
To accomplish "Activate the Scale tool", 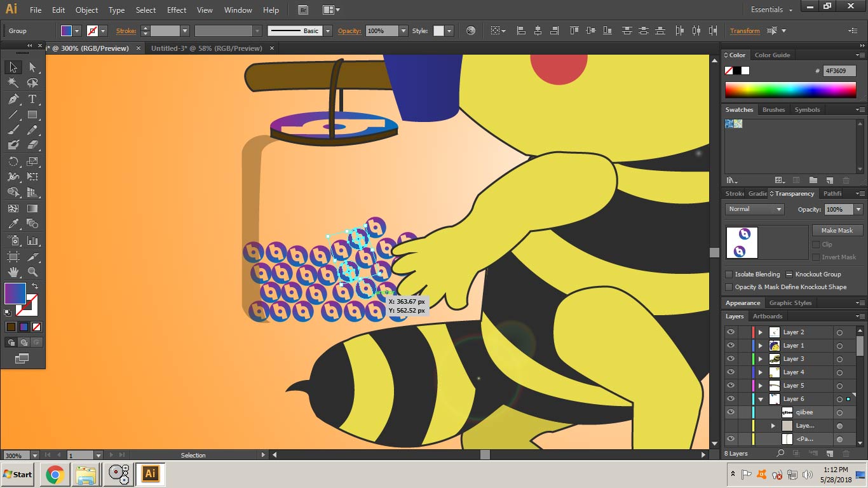I will click(x=32, y=161).
